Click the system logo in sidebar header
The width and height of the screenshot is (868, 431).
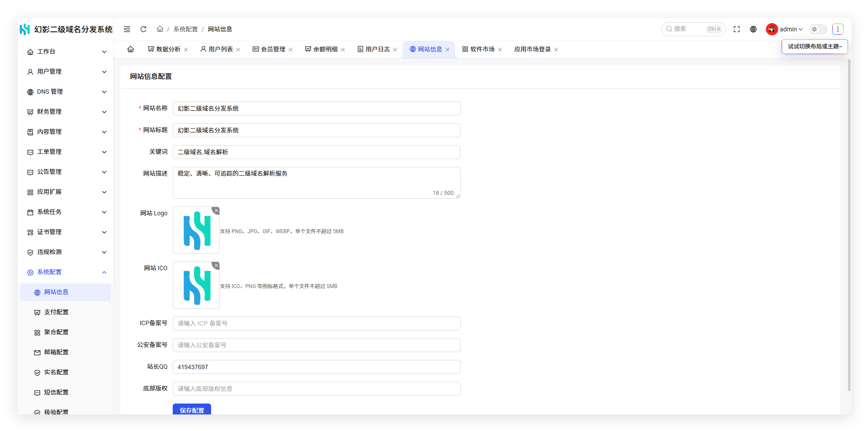[x=25, y=29]
